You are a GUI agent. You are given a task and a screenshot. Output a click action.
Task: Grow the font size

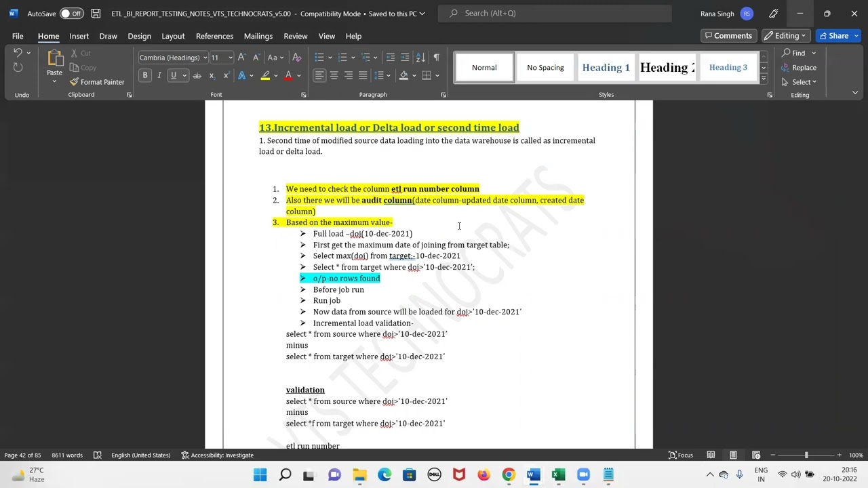tap(241, 58)
